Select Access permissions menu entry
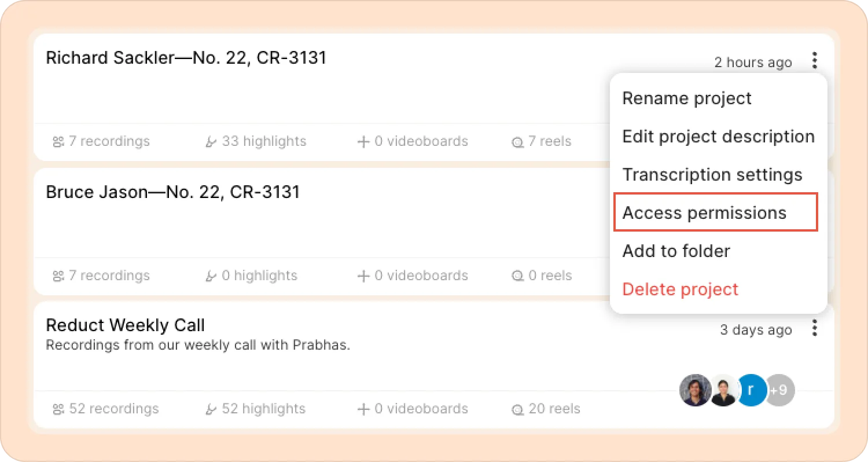868x462 pixels. 704,213
